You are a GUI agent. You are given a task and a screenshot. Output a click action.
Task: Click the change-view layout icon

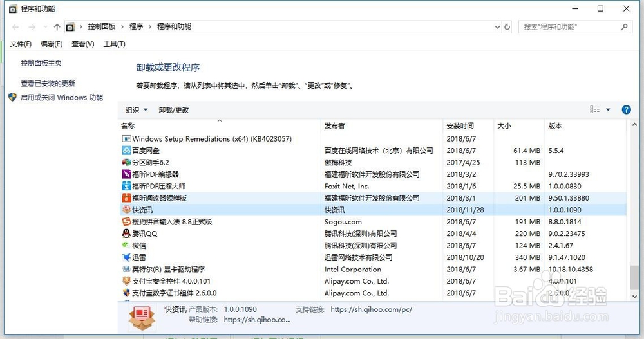pyautogui.click(x=594, y=109)
